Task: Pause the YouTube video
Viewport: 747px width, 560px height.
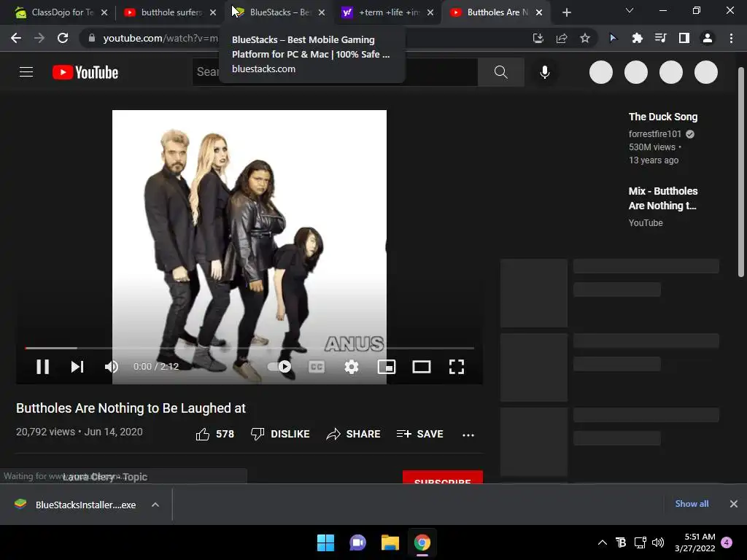Action: [x=43, y=367]
